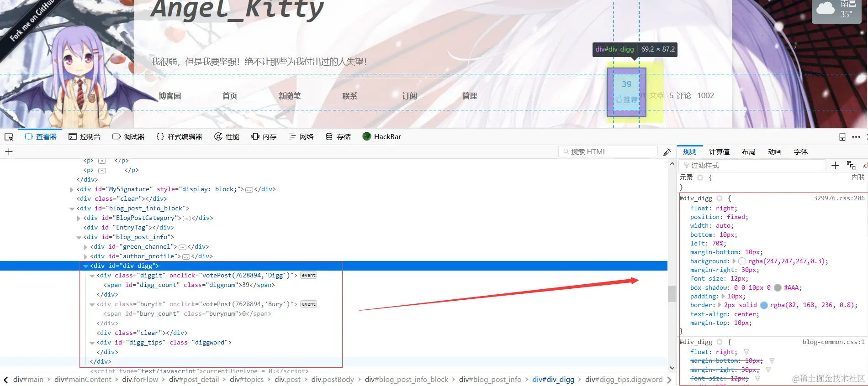Screen dimensions: 868x386
Task: Switch to the 调试器 debugger tab
Action: [x=128, y=136]
